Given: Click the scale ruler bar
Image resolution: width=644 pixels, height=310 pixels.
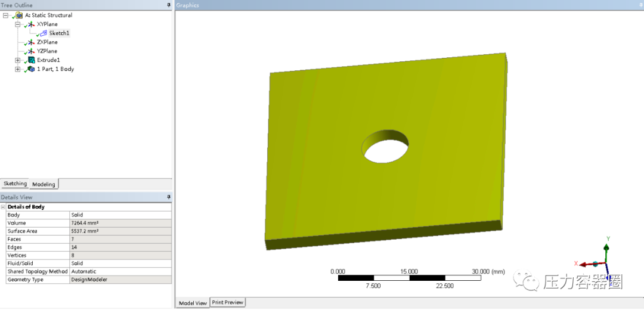Looking at the screenshot, I should pos(409,278).
